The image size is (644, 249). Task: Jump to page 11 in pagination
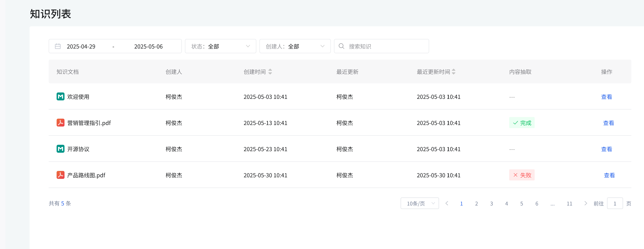pos(569,203)
